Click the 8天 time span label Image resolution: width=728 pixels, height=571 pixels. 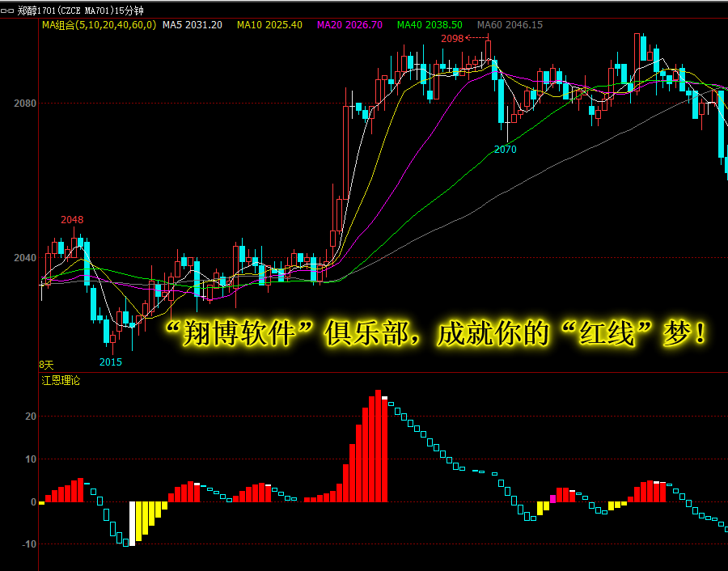pyautogui.click(x=46, y=365)
